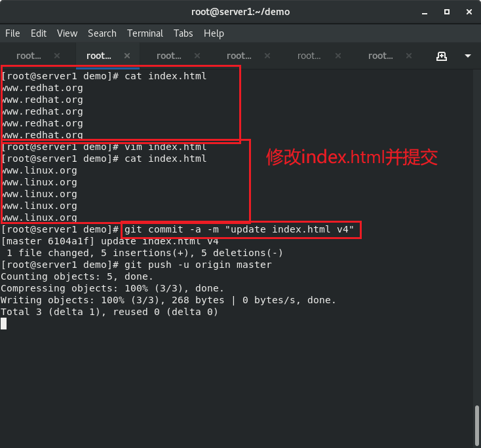This screenshot has height=448, width=481.
Task: Open the Terminal menu
Action: pos(145,33)
